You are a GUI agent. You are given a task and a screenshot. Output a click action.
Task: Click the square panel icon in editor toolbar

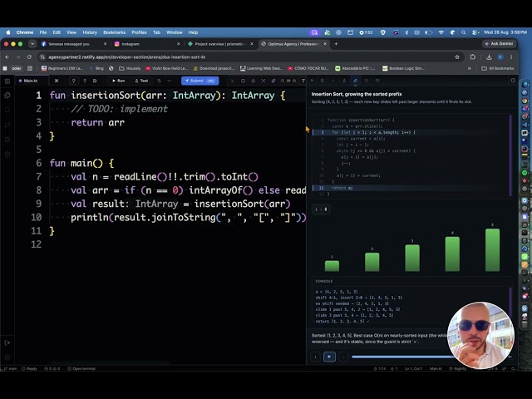(x=243, y=81)
